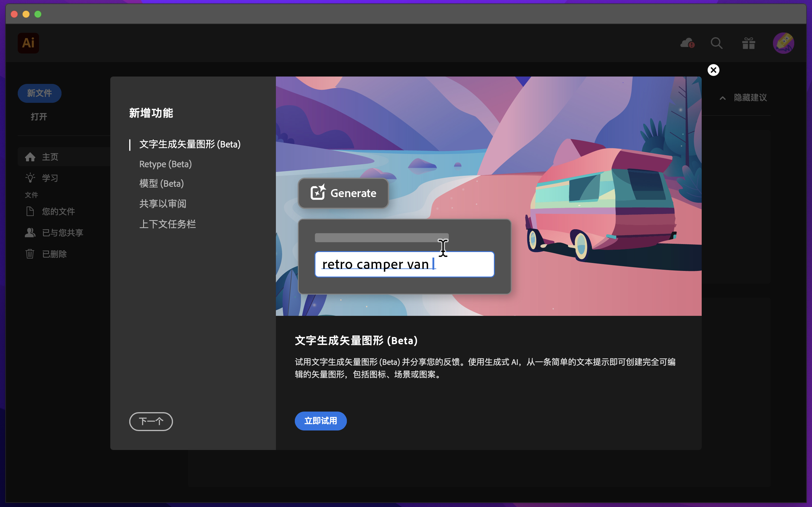Close the 新增功能 dialog with X
The image size is (812, 507).
[x=713, y=70]
